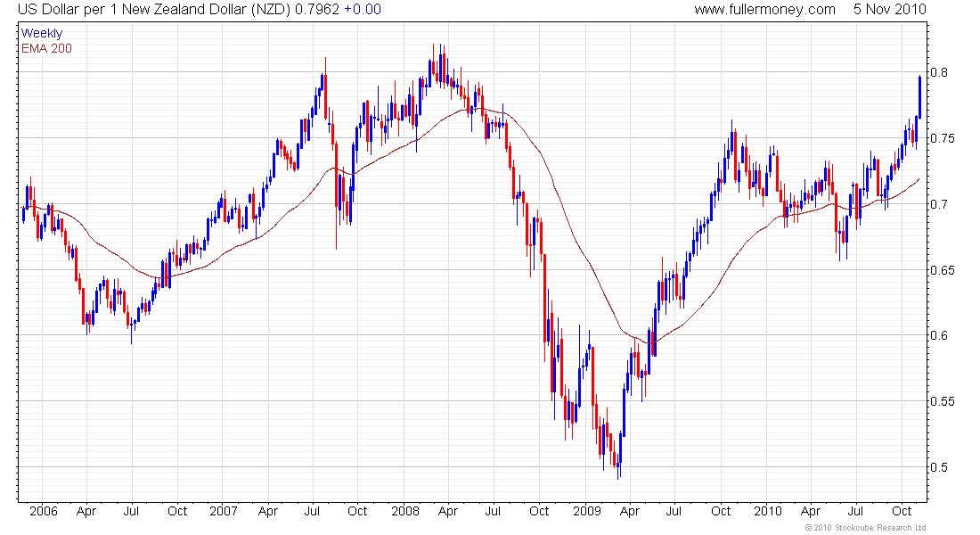This screenshot has width=980, height=535.
Task: Click the Jul label following 2008
Action: pos(494,511)
